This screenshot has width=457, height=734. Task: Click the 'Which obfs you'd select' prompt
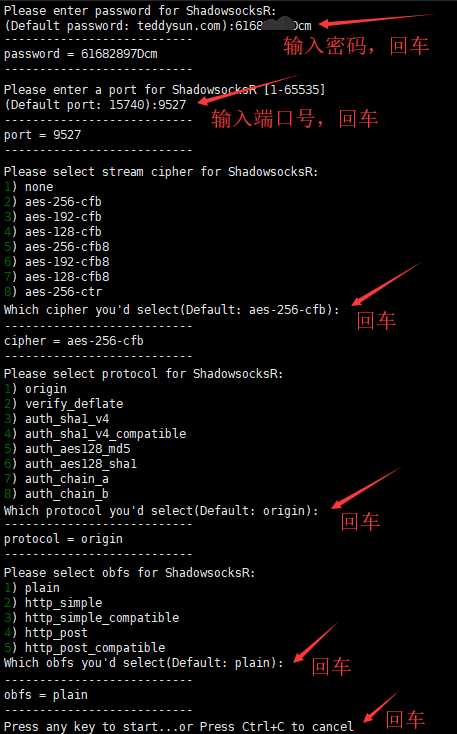click(144, 663)
